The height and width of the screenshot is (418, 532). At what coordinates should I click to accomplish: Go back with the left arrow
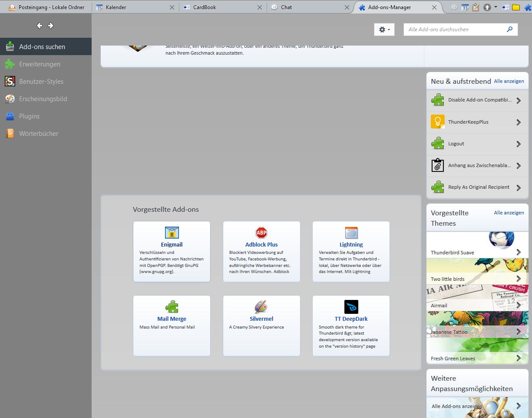pyautogui.click(x=40, y=26)
